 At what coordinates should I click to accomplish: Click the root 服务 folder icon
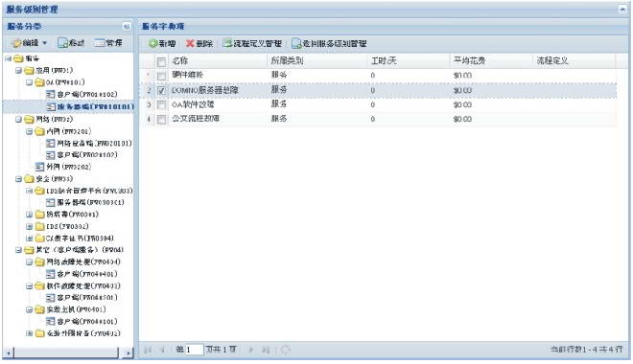pos(18,58)
